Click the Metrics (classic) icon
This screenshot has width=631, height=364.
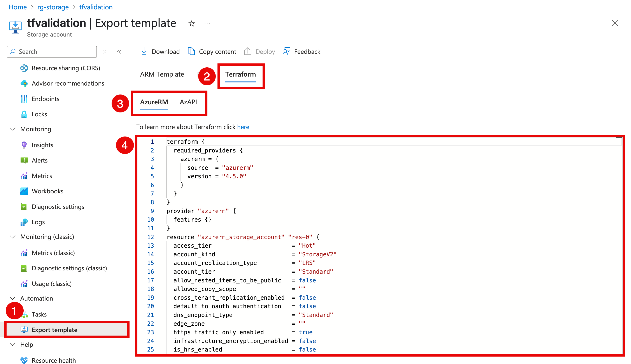coord(24,253)
